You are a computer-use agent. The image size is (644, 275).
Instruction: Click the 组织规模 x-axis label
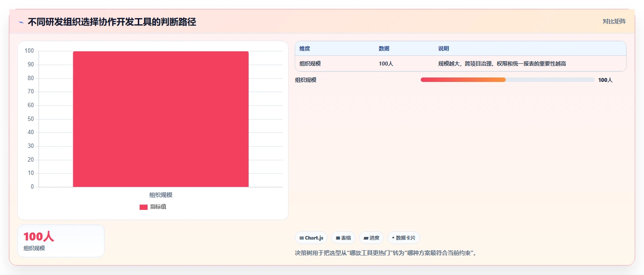(x=161, y=195)
